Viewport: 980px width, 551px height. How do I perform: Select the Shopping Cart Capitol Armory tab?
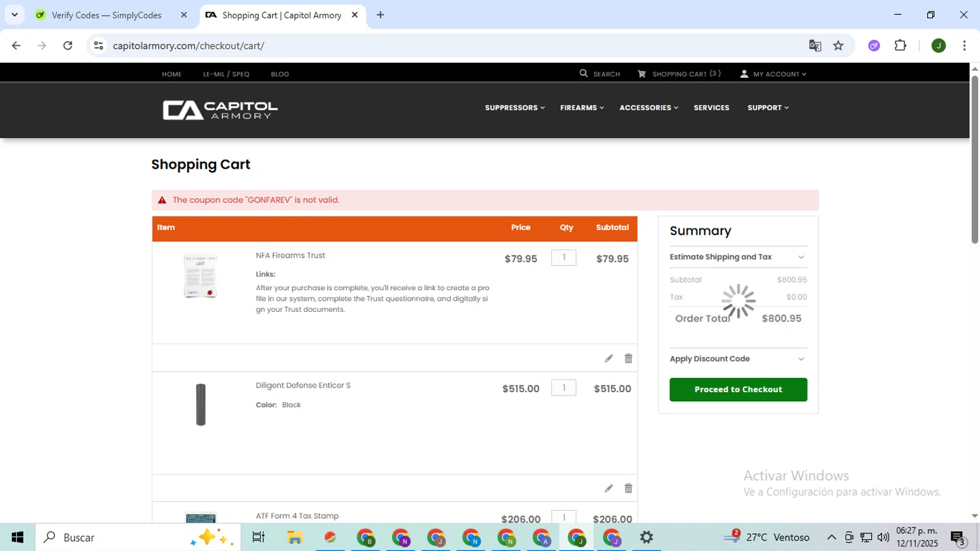tap(282, 15)
